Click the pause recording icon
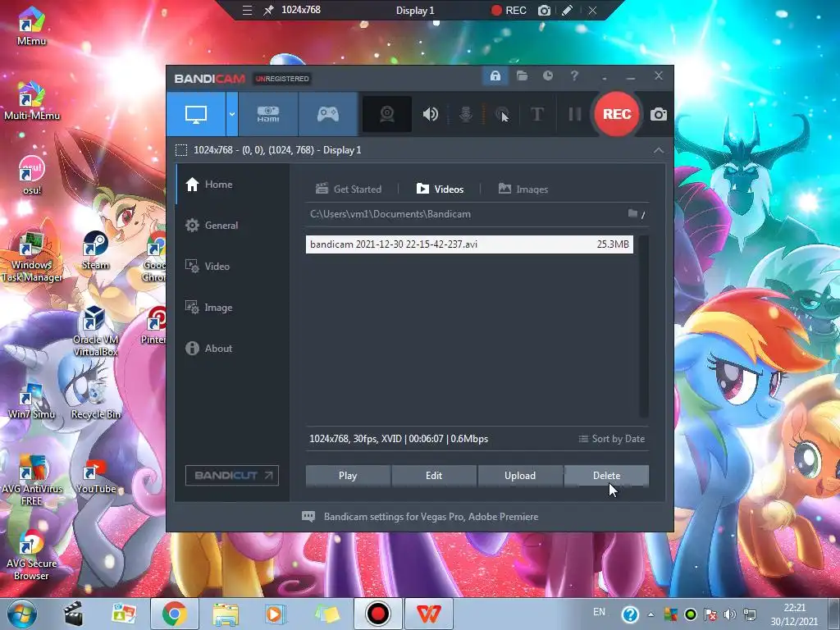Viewport: 840px width, 630px height. (x=575, y=114)
